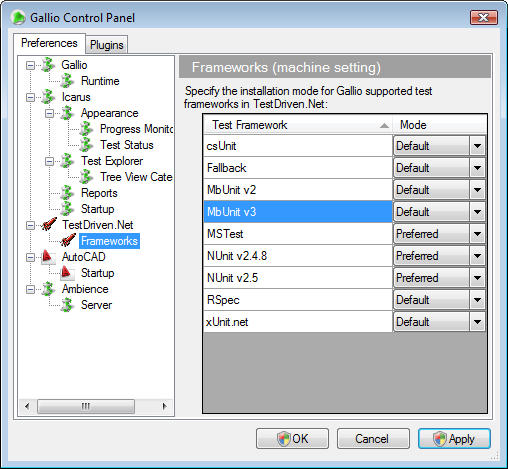508x469 pixels.
Task: Click the Cancel button
Action: [x=373, y=438]
